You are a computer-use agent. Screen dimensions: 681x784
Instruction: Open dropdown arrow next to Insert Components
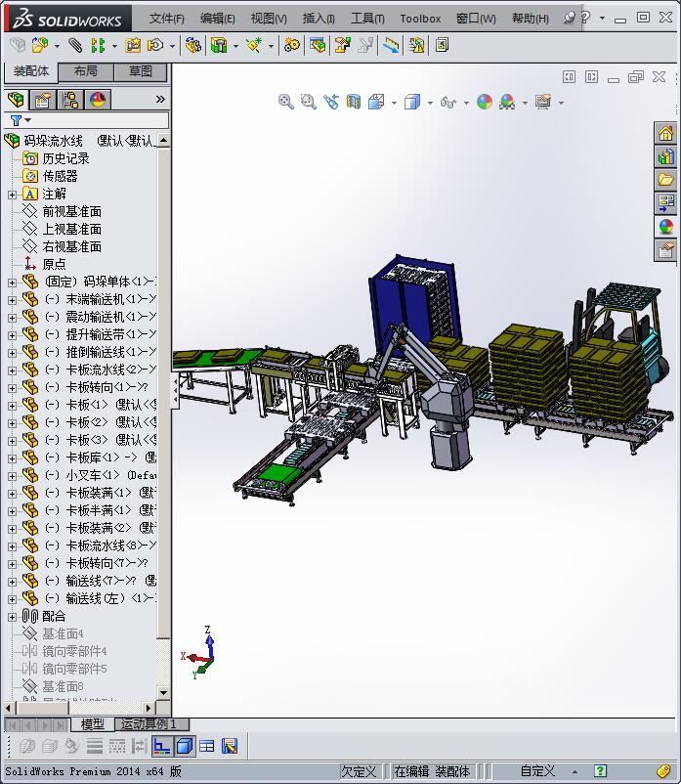coord(57,46)
